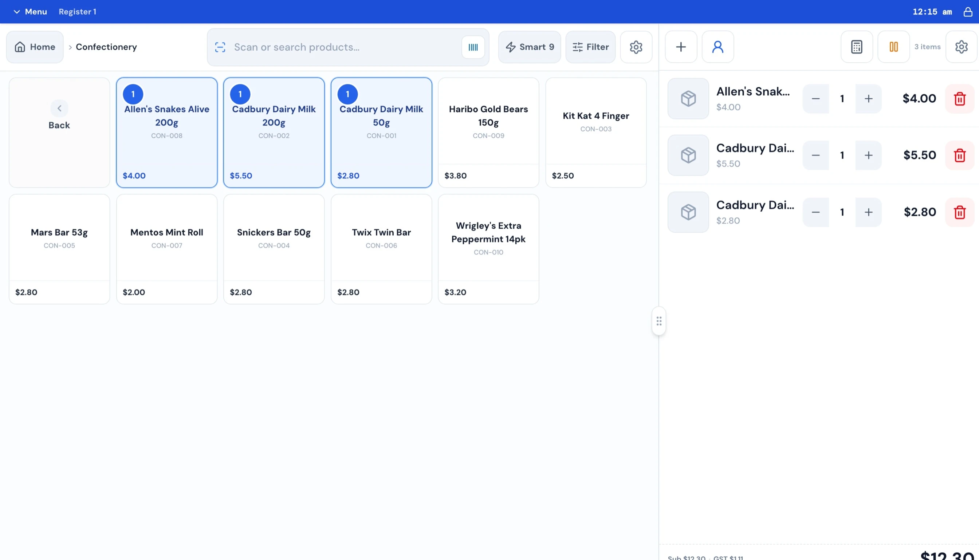Focus the product search field
This screenshot has height=560, width=979.
tap(348, 47)
